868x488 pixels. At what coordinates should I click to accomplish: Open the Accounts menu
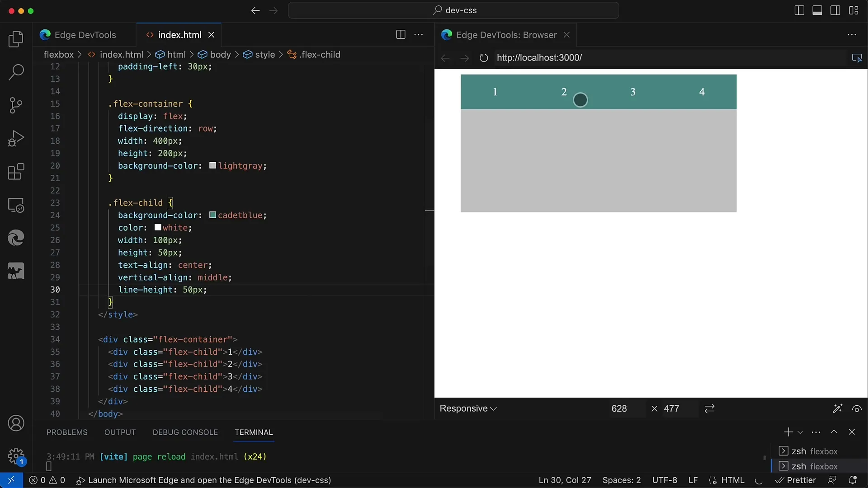click(x=16, y=423)
